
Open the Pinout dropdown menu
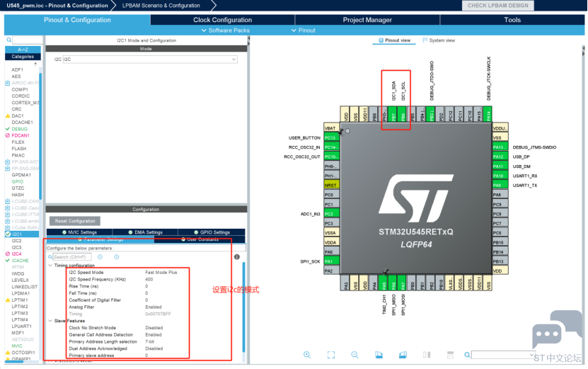click(304, 30)
